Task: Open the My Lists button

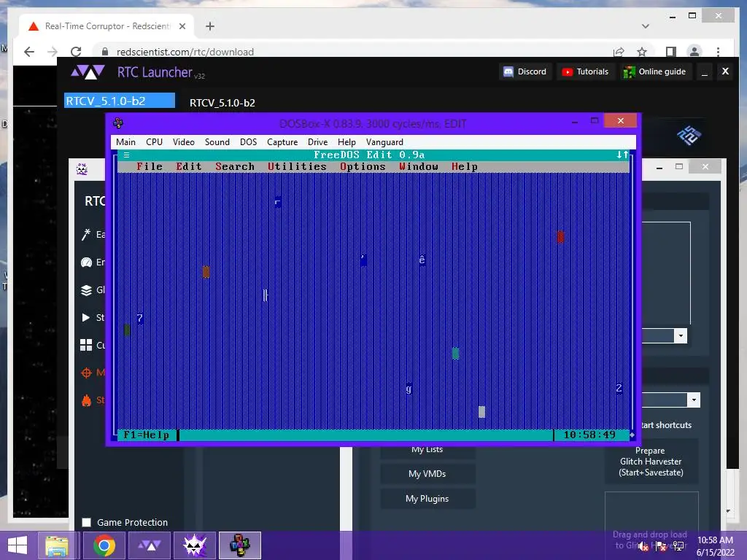Action: [427, 450]
